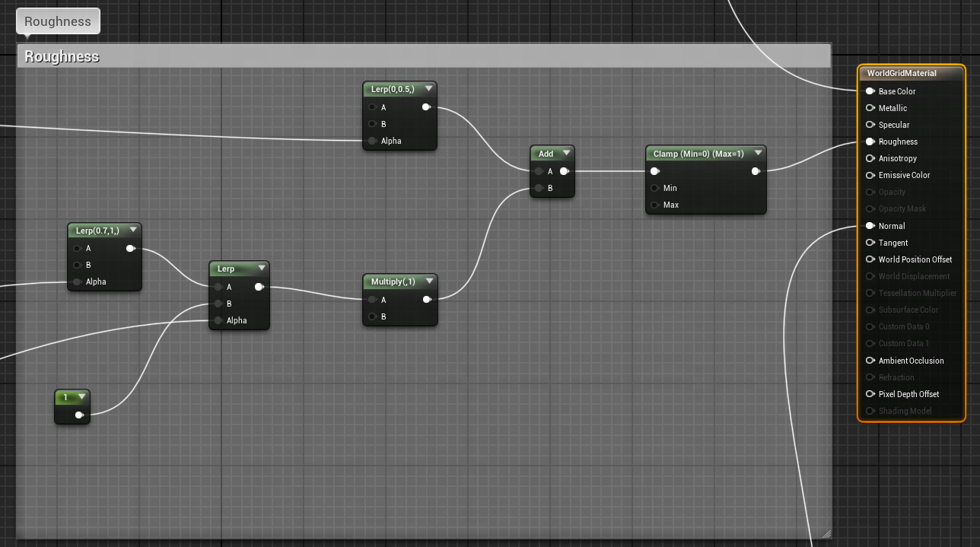Click the B input pin of the Add node
The width and height of the screenshot is (980, 547).
539,188
